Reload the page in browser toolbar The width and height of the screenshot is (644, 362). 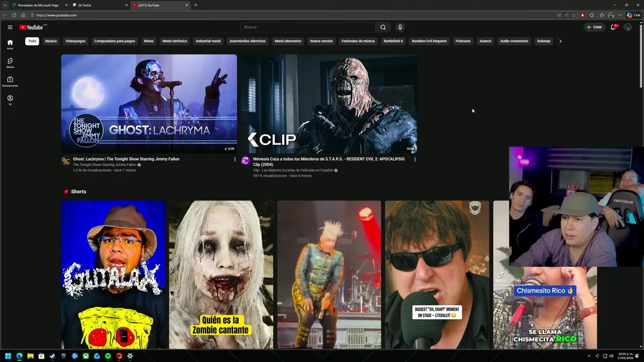point(14,15)
